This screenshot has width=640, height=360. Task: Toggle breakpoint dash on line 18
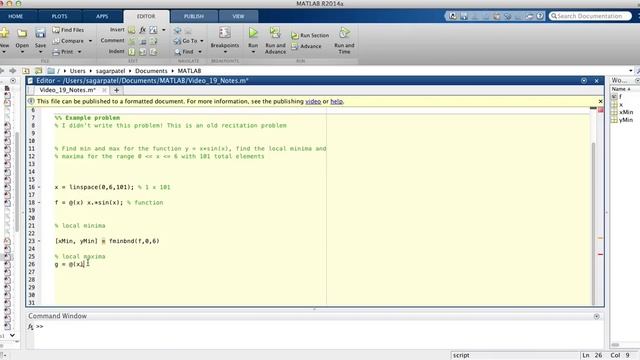[39, 202]
